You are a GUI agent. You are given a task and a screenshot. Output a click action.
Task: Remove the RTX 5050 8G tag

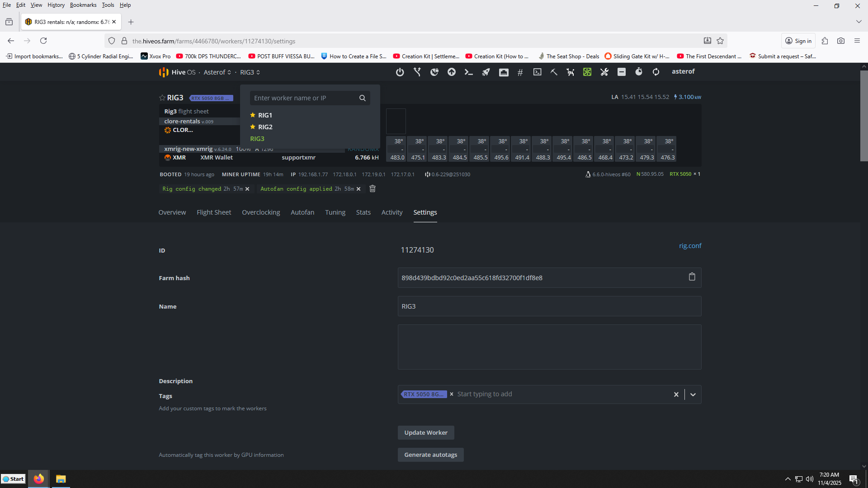(451, 394)
